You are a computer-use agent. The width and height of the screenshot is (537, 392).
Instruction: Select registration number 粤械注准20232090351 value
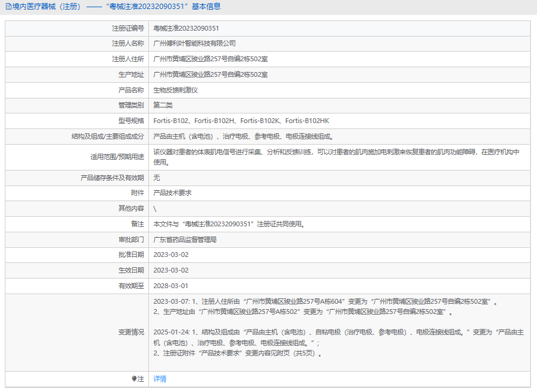[186, 28]
